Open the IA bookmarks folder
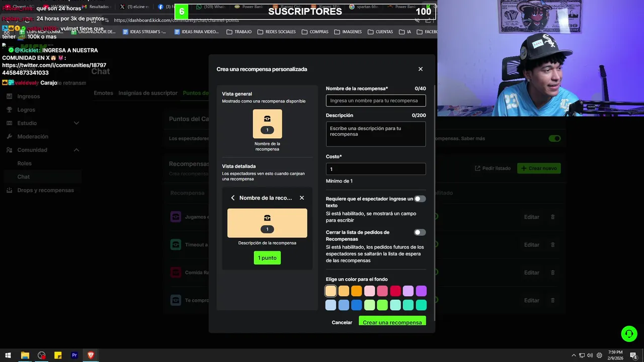 pyautogui.click(x=405, y=32)
